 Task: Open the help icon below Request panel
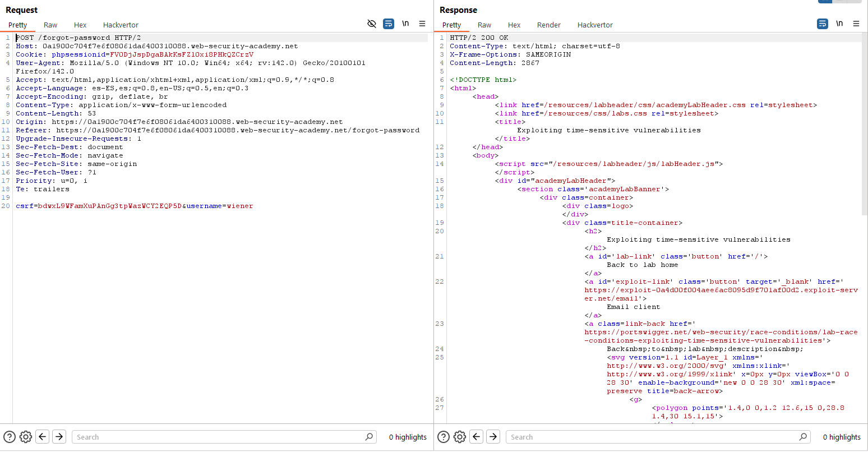10,437
